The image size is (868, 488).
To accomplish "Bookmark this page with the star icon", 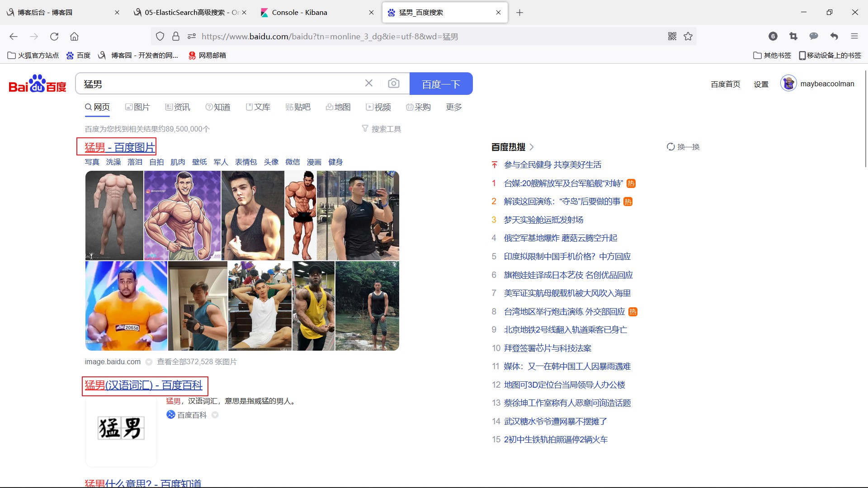I will pyautogui.click(x=688, y=36).
